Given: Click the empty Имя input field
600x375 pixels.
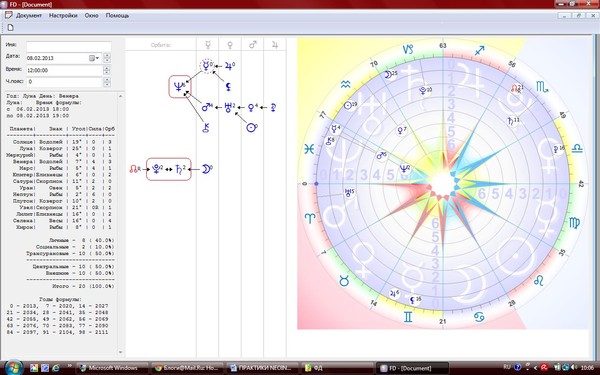Looking at the screenshot, I should (68, 46).
